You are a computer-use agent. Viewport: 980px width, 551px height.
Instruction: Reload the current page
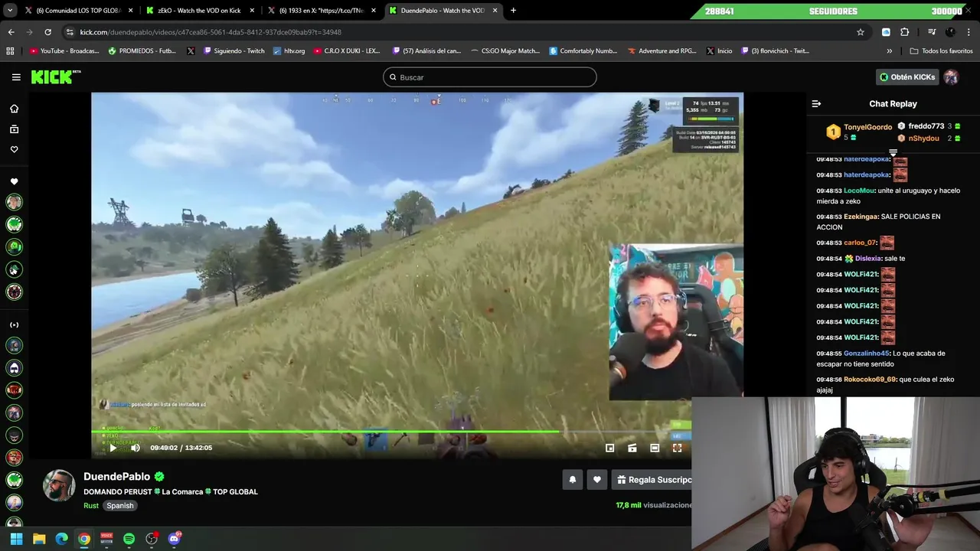[x=47, y=32]
